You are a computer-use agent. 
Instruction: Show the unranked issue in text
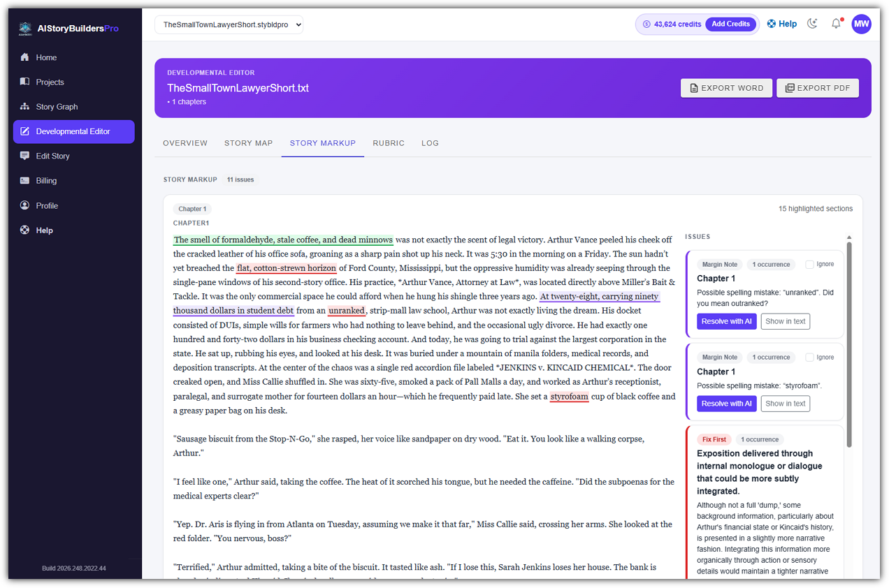[785, 321]
